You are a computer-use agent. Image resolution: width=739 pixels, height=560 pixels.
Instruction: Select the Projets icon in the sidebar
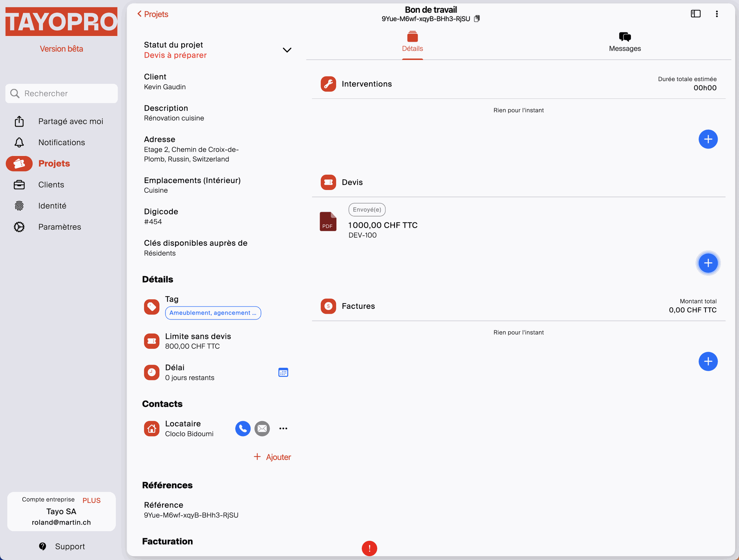pos(19,163)
